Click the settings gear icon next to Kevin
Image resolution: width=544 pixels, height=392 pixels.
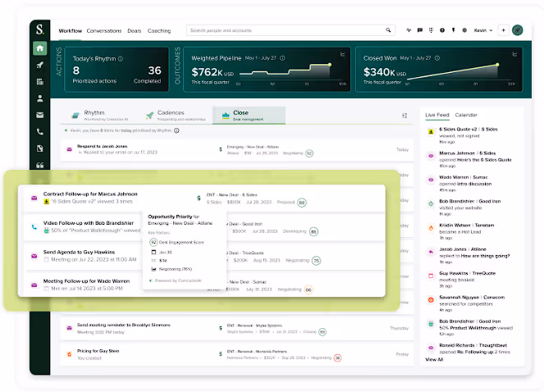point(464,30)
